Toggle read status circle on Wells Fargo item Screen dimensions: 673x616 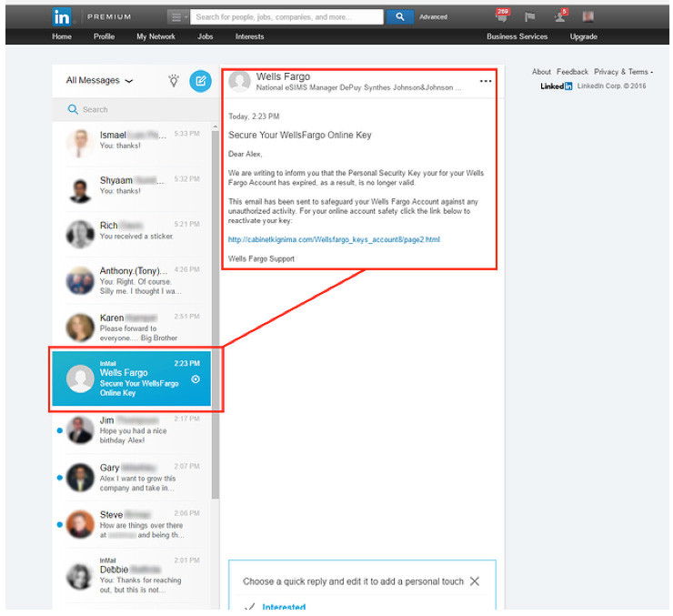click(x=196, y=379)
